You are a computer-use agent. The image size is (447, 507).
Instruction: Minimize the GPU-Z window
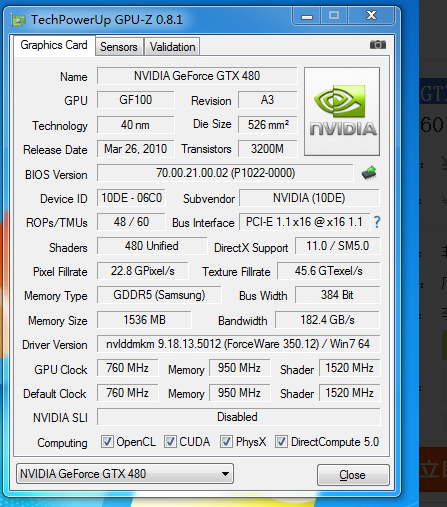coord(307,16)
